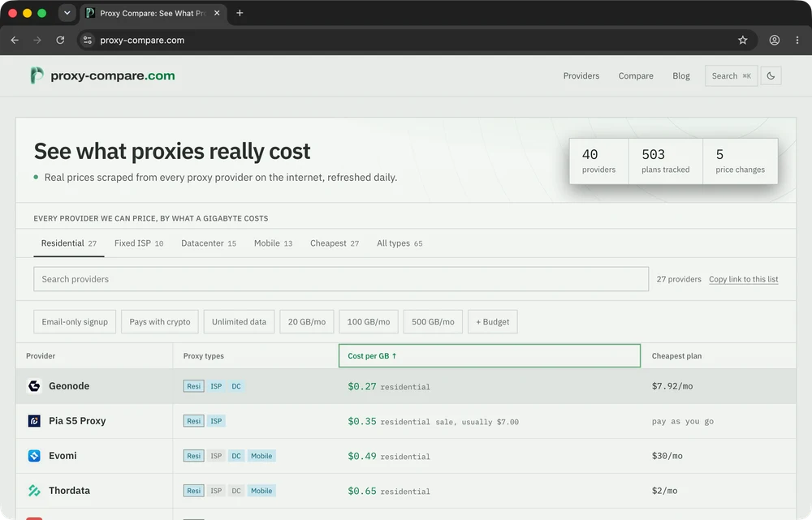
Task: Click the browser back arrow
Action: 15,40
